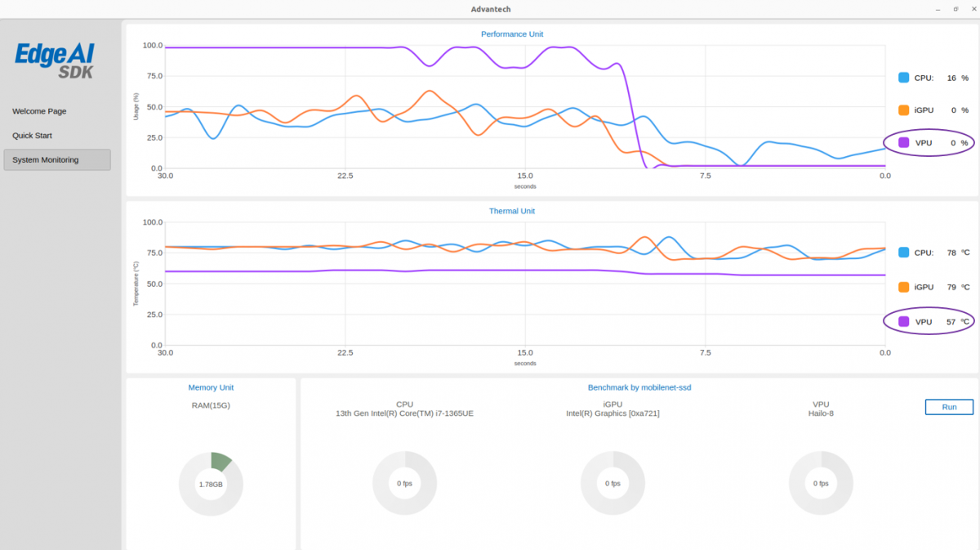
Task: Click the EdgeAI SDK logo
Action: click(56, 60)
